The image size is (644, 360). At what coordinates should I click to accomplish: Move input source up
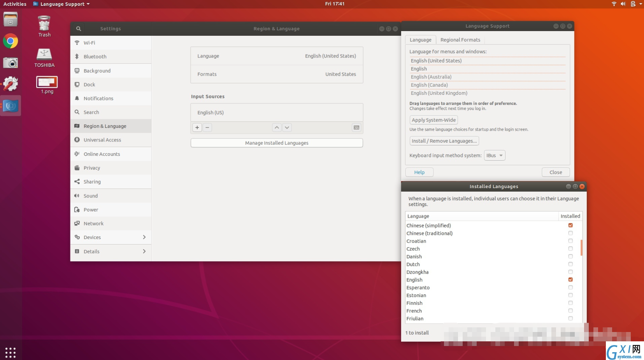[277, 128]
